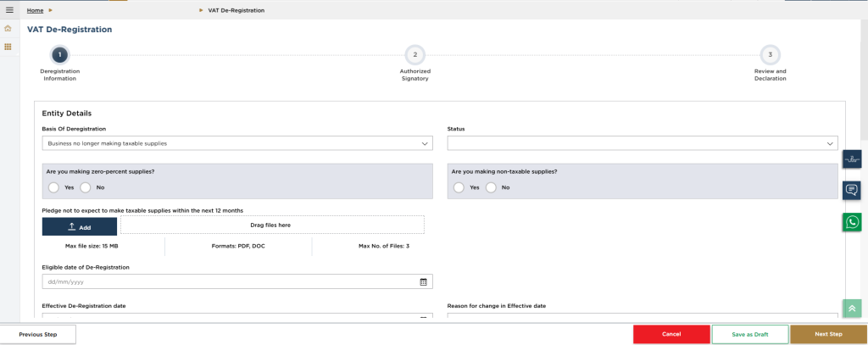Click Save as Draft button
Screen dimensions: 868x345
point(749,334)
